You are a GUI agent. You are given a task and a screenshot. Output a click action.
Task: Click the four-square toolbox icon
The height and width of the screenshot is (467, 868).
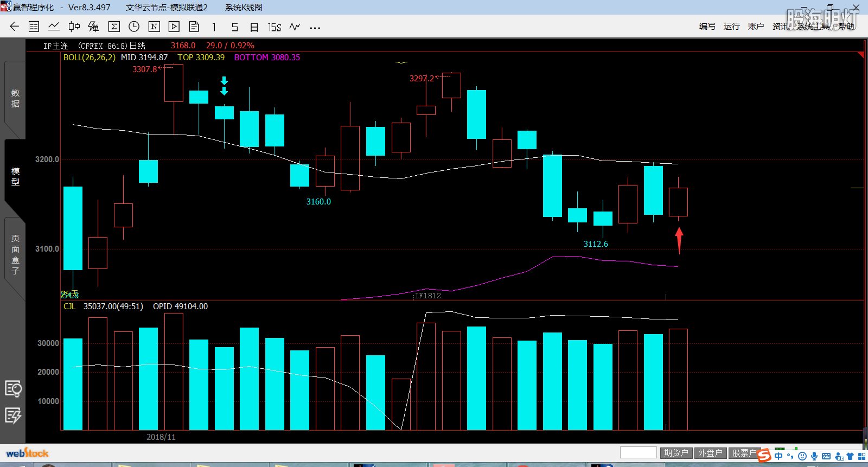point(861,456)
